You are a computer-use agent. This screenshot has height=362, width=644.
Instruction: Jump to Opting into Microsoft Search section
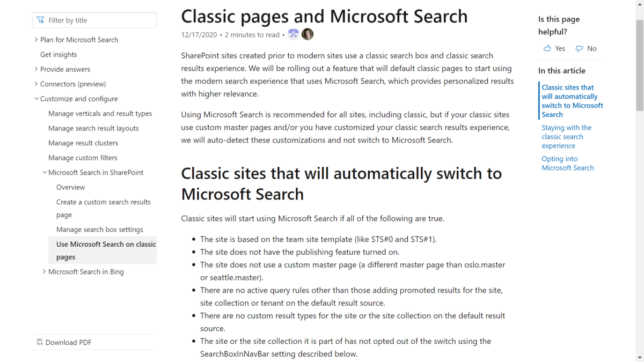tap(568, 163)
